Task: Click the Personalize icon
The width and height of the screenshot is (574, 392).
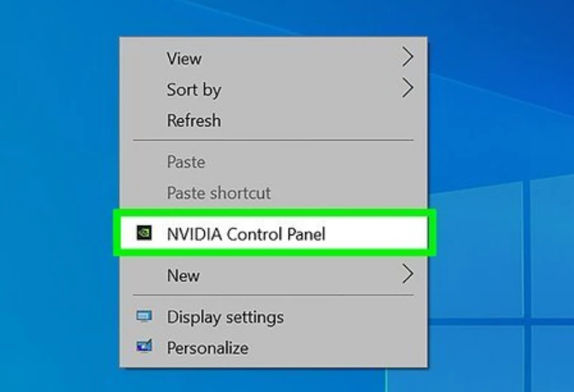Action: point(144,346)
